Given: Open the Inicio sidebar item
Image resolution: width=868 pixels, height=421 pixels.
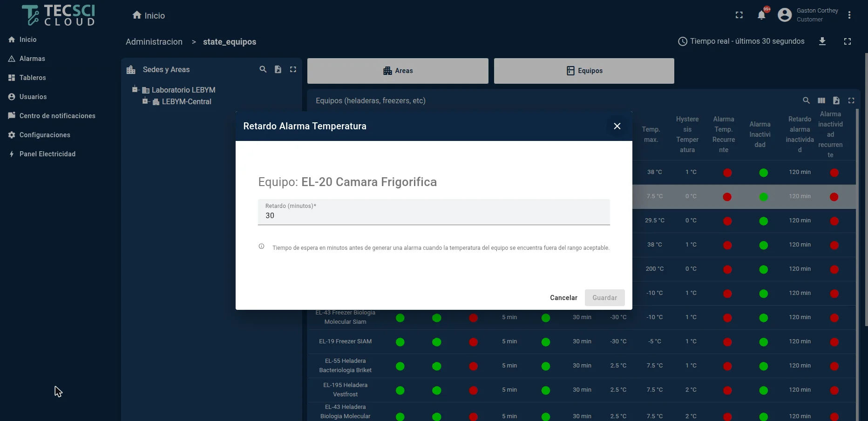Looking at the screenshot, I should pos(28,40).
